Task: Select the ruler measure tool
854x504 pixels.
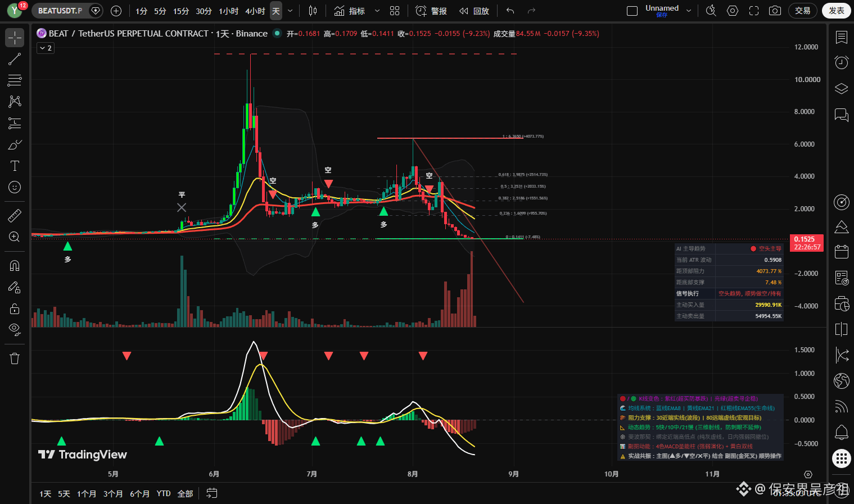Action: tap(15, 215)
